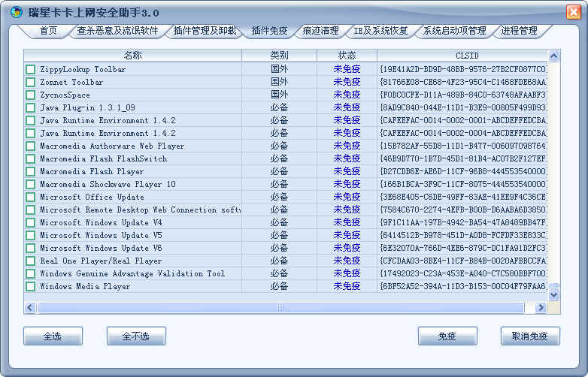Click 必备 category of Microsoft Office Update
588x377 pixels.
pyautogui.click(x=280, y=197)
